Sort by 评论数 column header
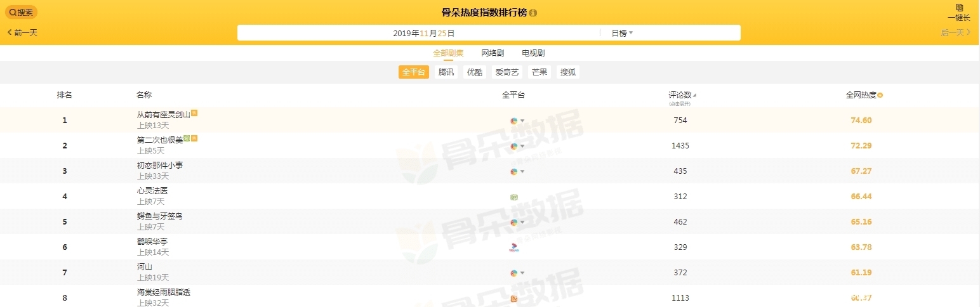This screenshot has height=307, width=980. pyautogui.click(x=682, y=95)
